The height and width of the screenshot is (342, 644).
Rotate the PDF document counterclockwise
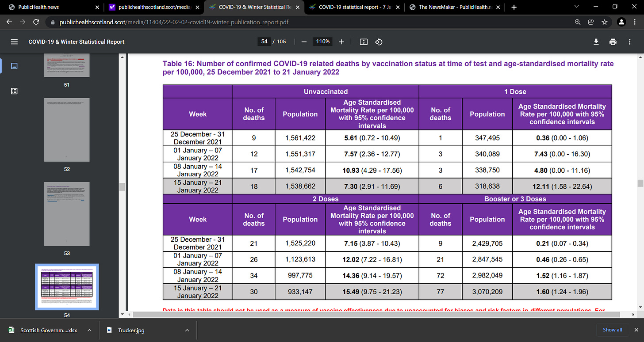coord(379,42)
